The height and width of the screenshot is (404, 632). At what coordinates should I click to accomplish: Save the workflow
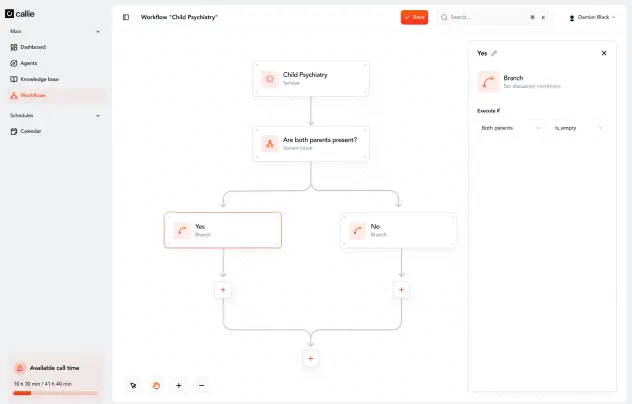(x=414, y=17)
